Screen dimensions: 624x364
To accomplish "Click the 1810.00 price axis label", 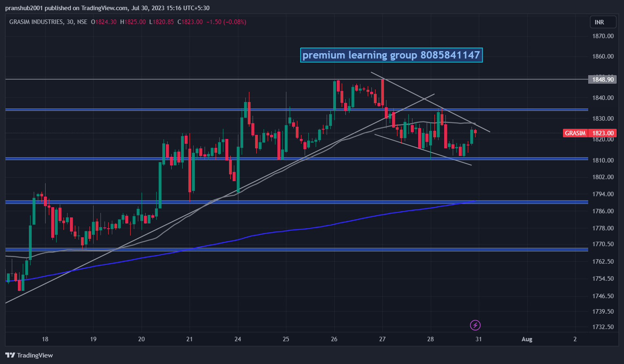I will [x=603, y=160].
